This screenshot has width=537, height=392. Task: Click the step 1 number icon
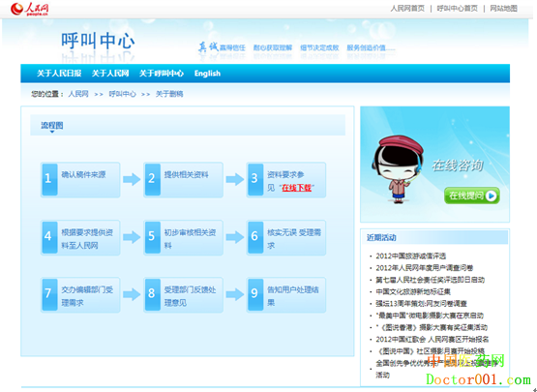(x=49, y=179)
